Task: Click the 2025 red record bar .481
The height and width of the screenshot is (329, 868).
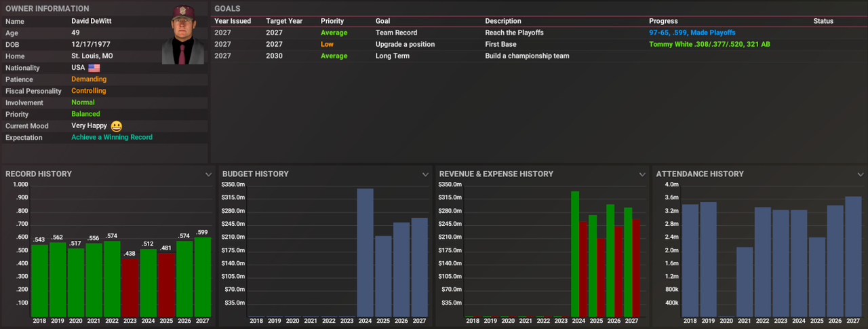Action: [x=166, y=284]
